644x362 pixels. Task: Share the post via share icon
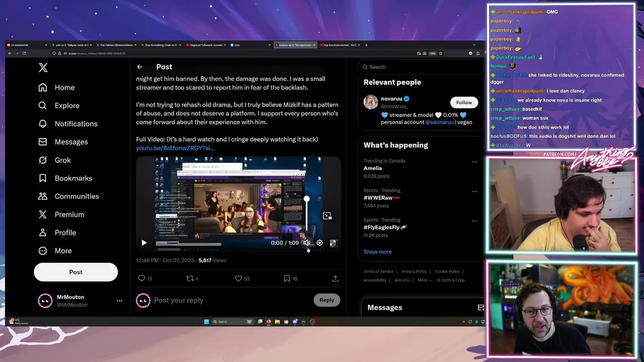[335, 278]
